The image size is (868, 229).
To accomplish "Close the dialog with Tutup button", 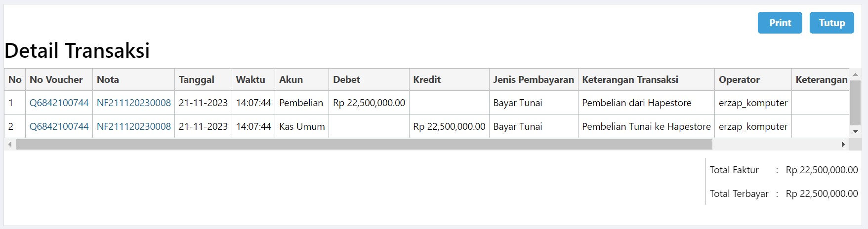I will click(x=831, y=23).
